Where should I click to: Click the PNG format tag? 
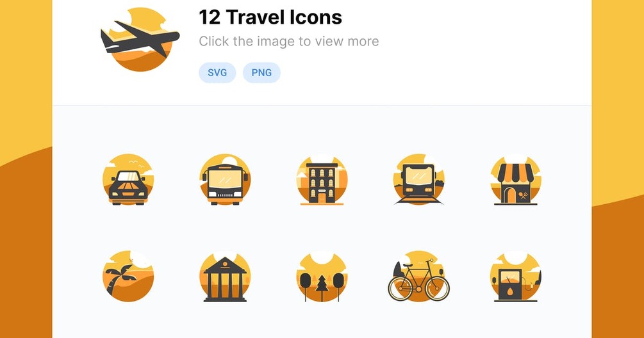point(261,72)
